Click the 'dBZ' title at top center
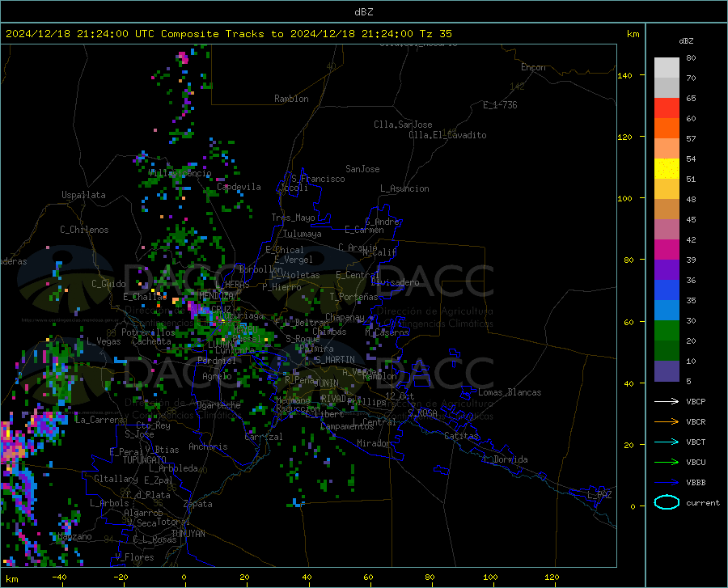The height and width of the screenshot is (588, 728). point(363,12)
